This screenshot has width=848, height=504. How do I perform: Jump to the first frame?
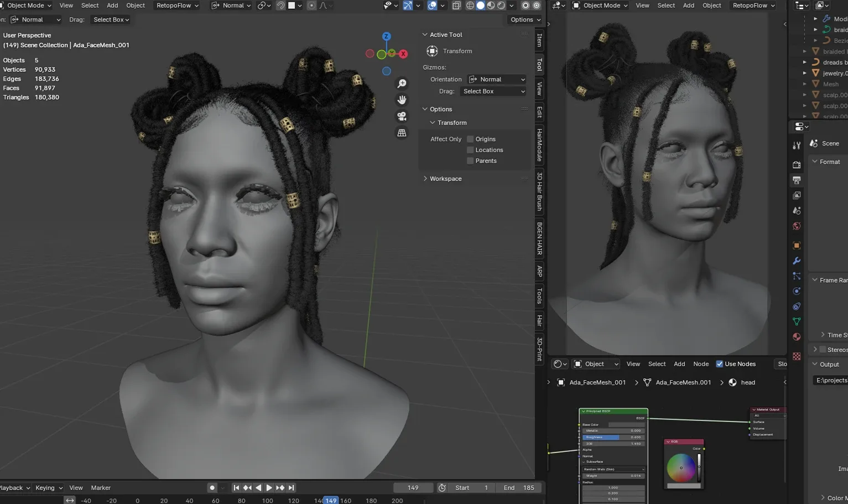coord(236,488)
